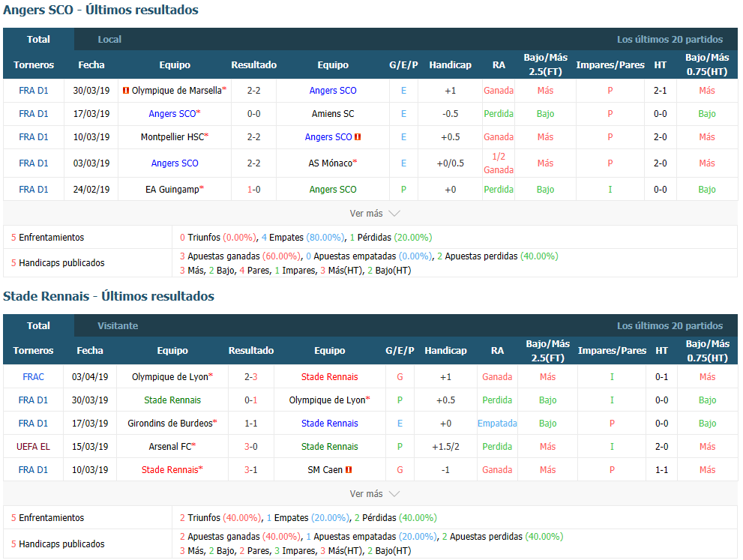
Task: Click the 'Empatada' RA cell
Action: [x=497, y=423]
